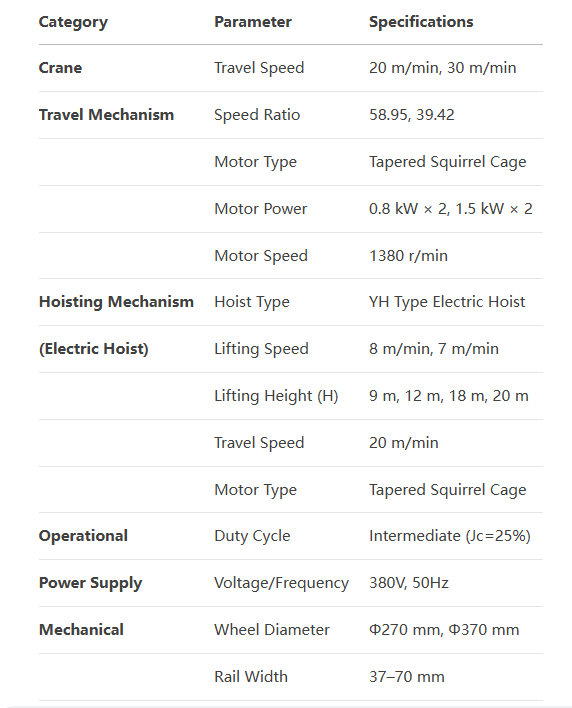Select the Wheel Diameter parameter cell

(x=272, y=629)
